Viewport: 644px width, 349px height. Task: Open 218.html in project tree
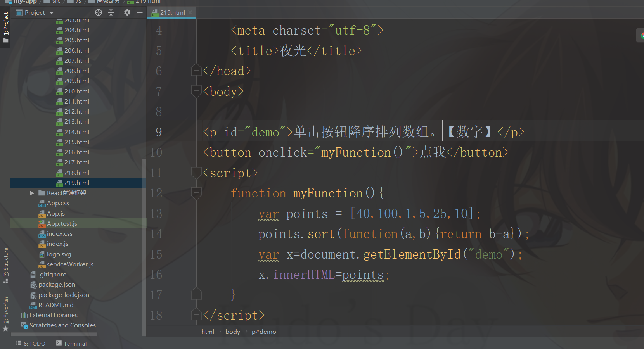click(x=73, y=173)
